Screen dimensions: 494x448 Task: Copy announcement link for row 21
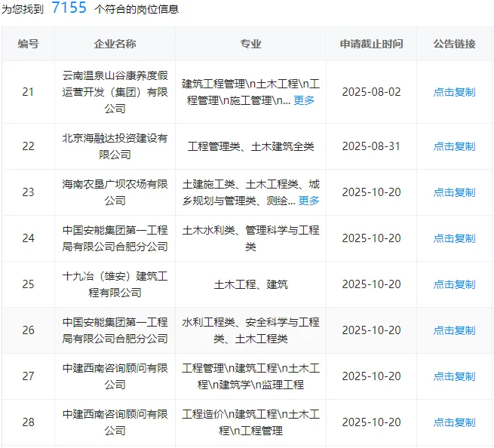point(454,92)
